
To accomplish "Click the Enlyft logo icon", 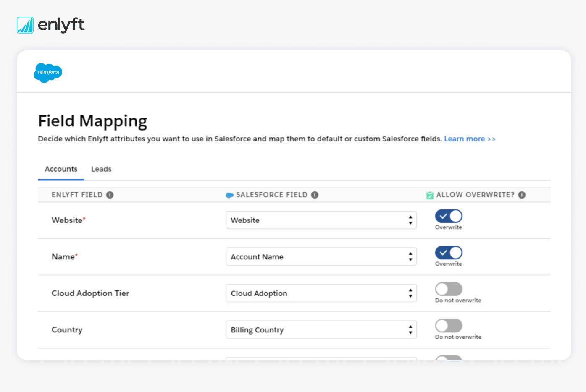I will (25, 25).
